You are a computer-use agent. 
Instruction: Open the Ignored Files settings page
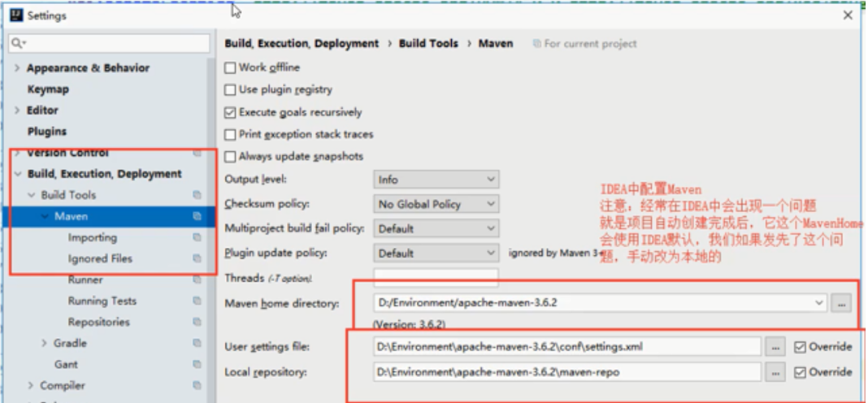click(100, 258)
